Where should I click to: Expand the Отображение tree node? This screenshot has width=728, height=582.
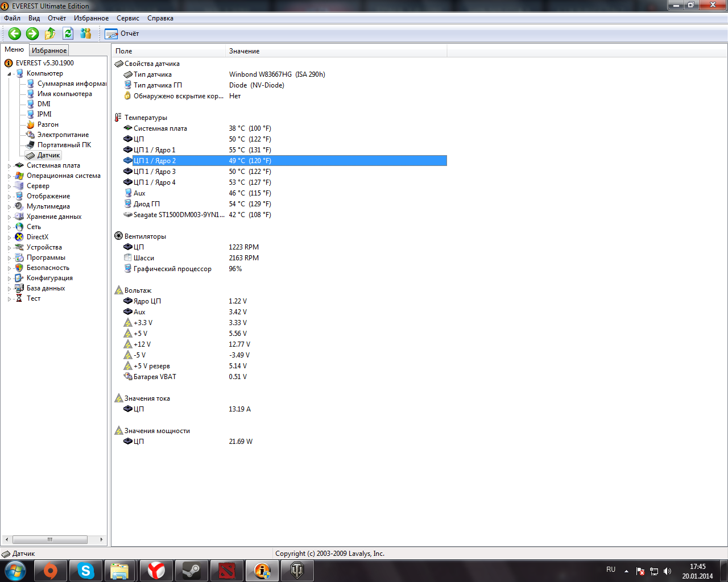tap(9, 197)
